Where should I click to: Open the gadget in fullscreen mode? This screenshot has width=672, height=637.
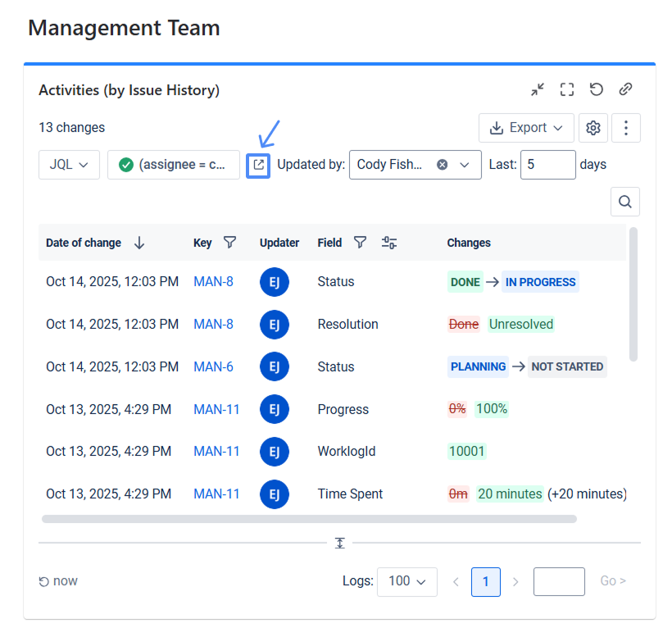click(x=567, y=89)
